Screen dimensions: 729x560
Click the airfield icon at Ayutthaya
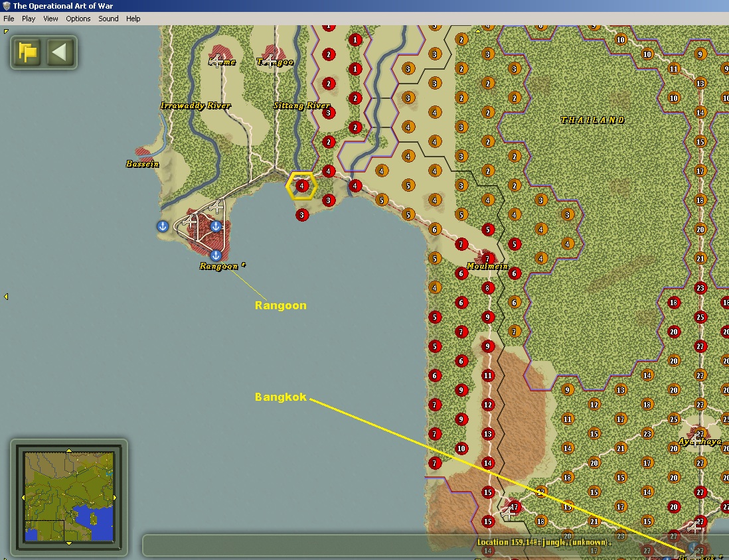[696, 440]
